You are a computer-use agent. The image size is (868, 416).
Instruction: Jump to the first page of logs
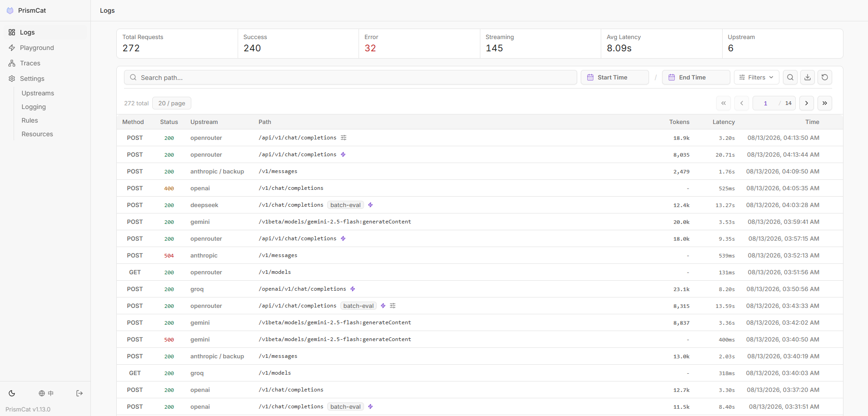(723, 103)
